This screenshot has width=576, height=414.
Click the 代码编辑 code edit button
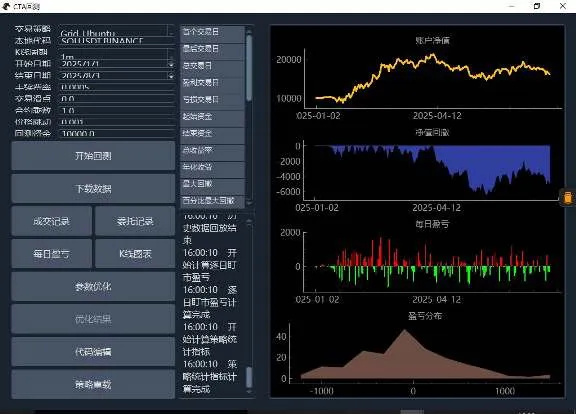point(93,352)
